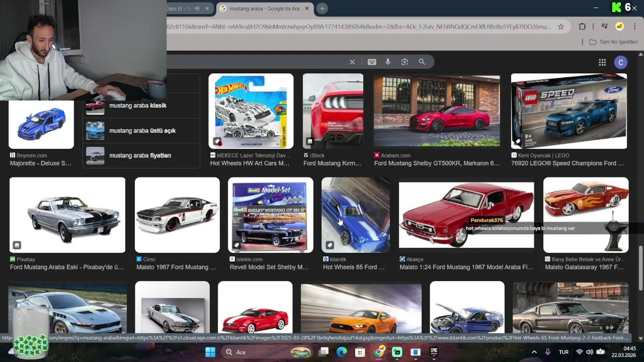
Task: Open the media control toolbar button
Action: [x=604, y=27]
